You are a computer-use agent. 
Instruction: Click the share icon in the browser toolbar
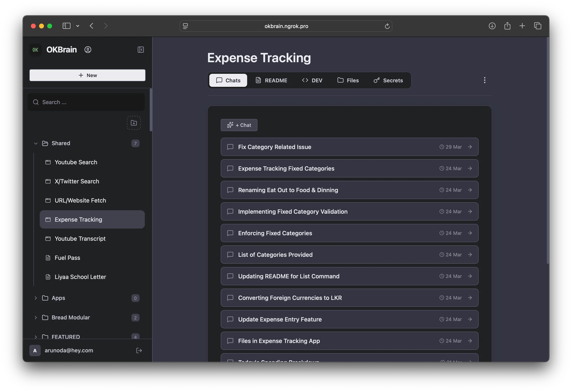tap(507, 26)
